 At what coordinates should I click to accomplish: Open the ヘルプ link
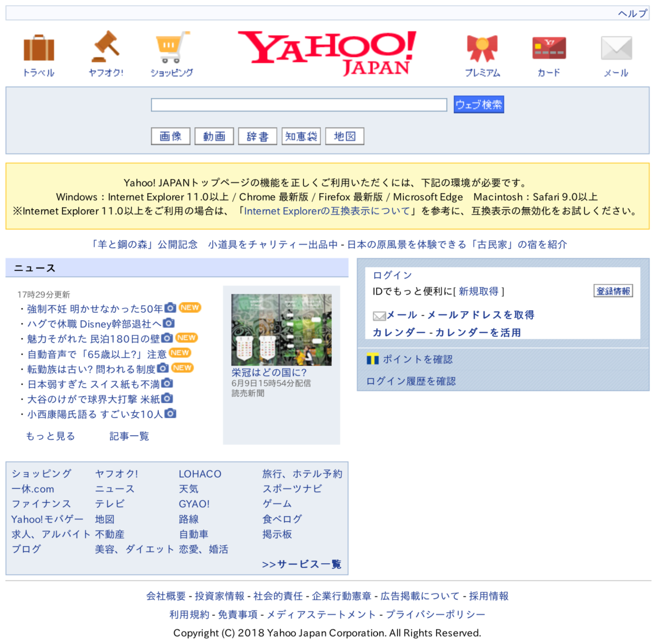pyautogui.click(x=633, y=13)
